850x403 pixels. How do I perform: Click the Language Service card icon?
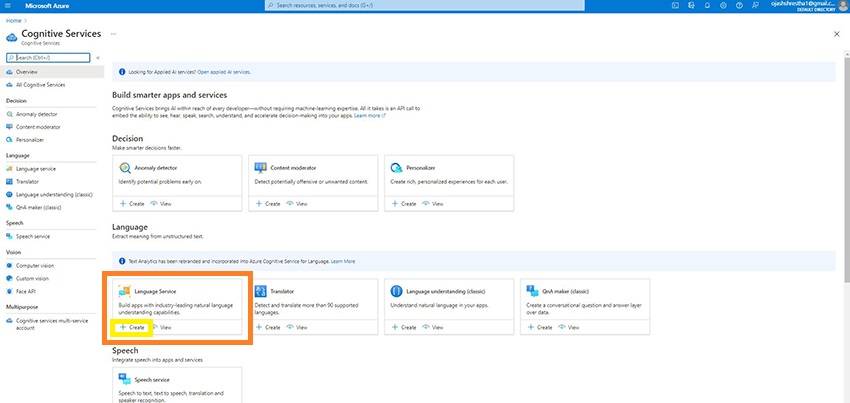(x=125, y=291)
